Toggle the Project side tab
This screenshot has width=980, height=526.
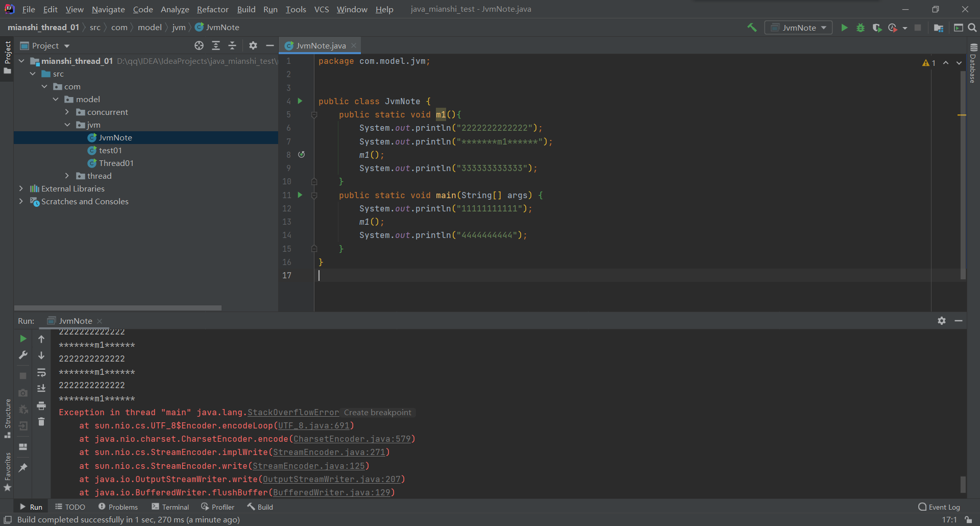[7, 57]
